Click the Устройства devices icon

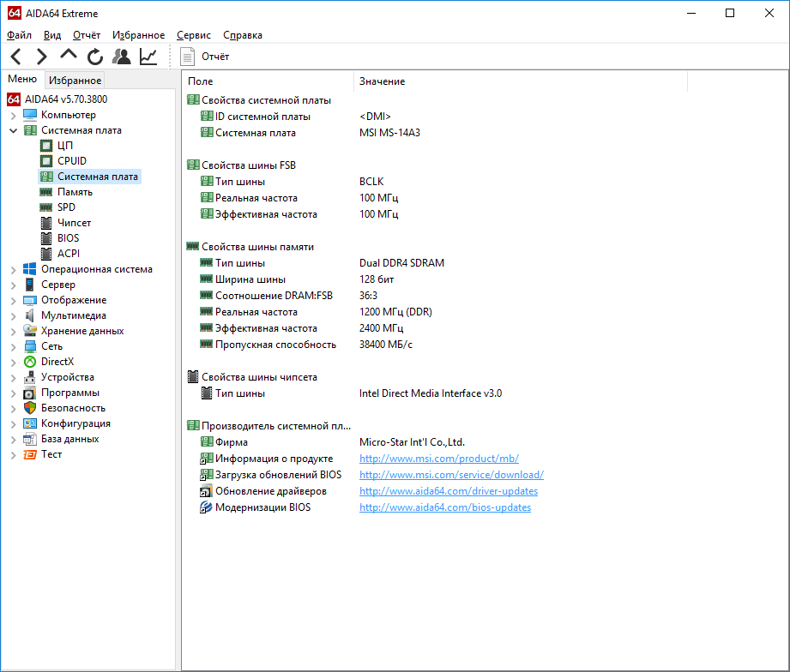click(x=30, y=377)
